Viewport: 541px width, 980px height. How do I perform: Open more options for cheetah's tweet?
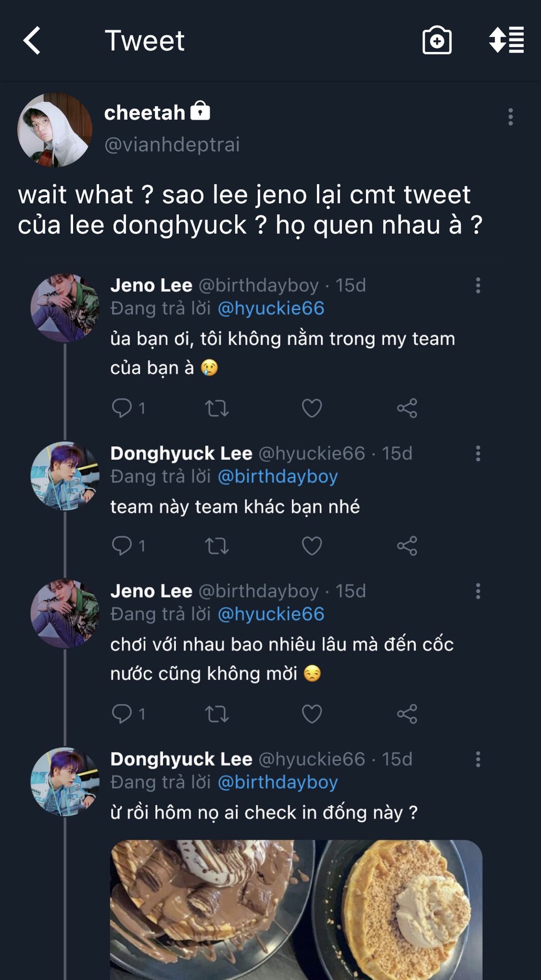click(510, 117)
